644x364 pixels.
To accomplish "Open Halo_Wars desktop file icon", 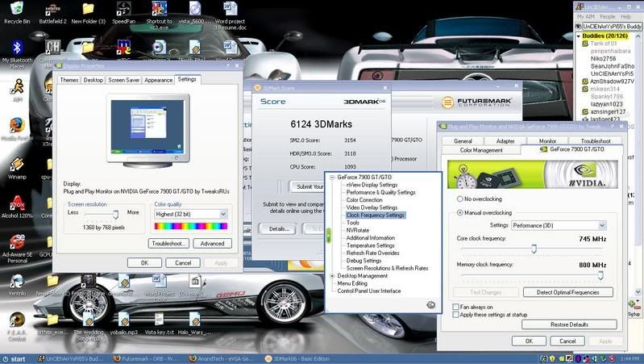I will click(195, 324).
